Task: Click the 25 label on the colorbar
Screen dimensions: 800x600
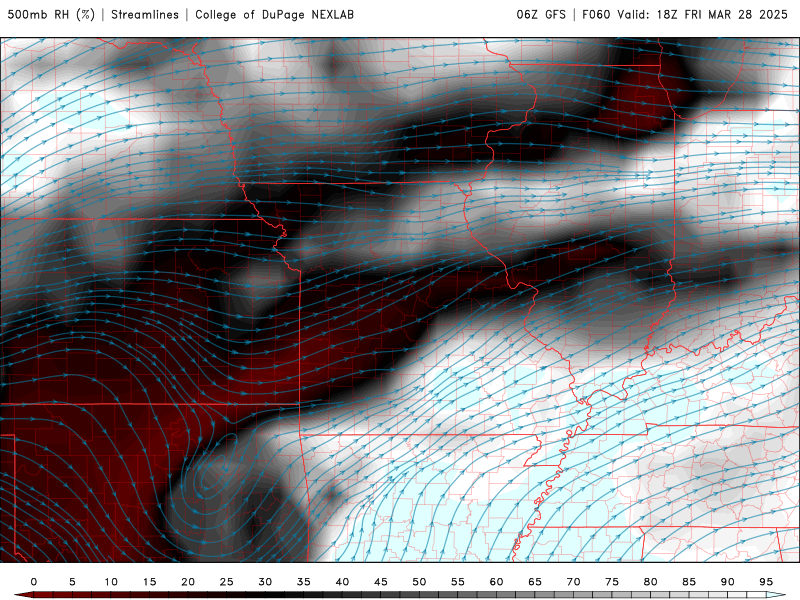Action: click(227, 582)
